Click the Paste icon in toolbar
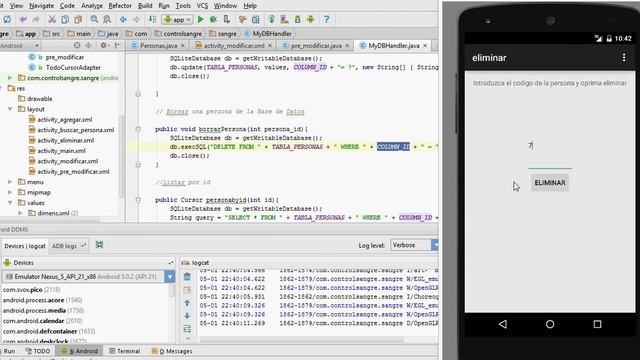The image size is (640, 360). 78,19
